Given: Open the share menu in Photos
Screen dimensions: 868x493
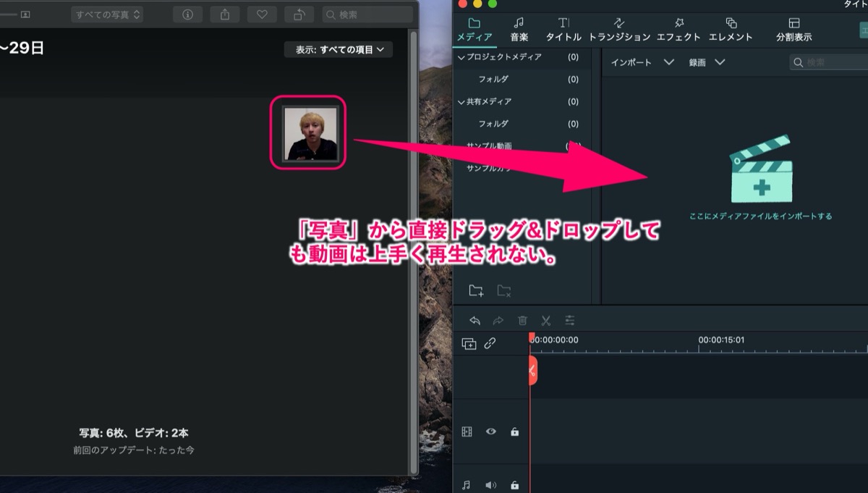Looking at the screenshot, I should pyautogui.click(x=224, y=14).
